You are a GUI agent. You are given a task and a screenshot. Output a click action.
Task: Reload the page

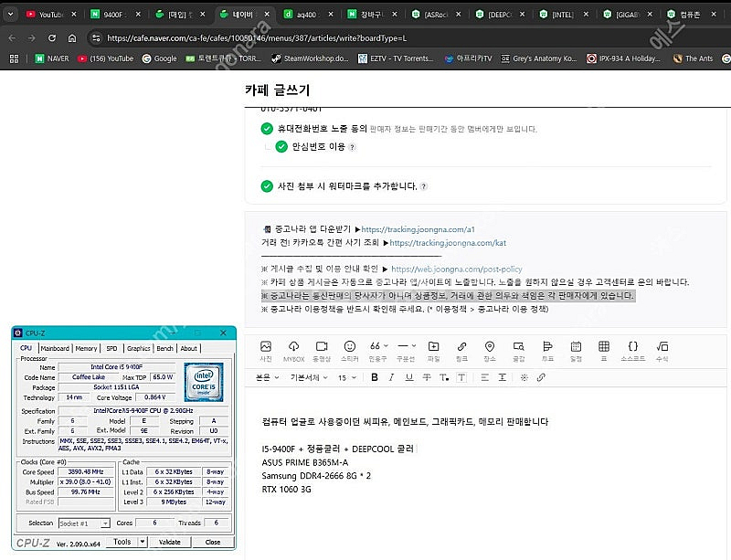(x=52, y=37)
